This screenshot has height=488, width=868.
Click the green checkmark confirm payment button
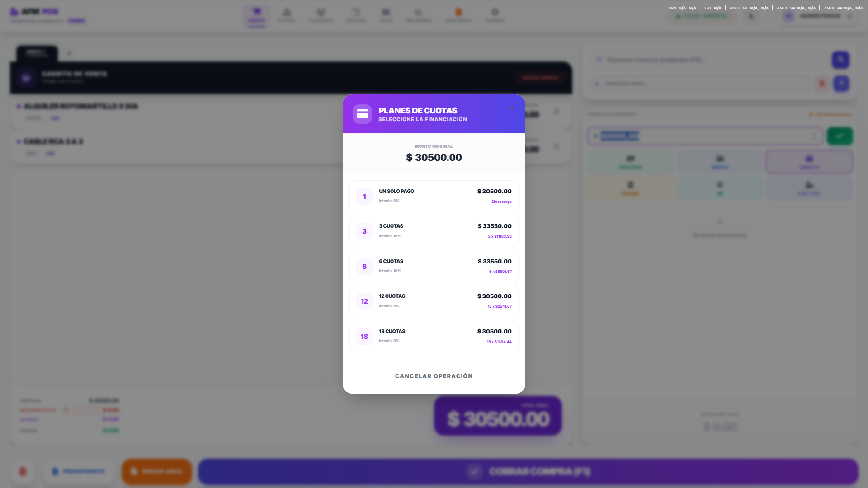[x=840, y=136]
